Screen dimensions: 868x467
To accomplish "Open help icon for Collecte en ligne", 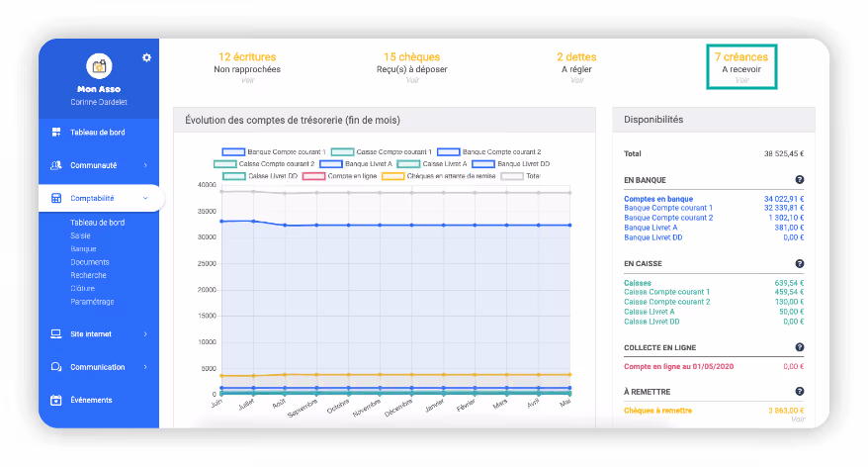I will coord(800,347).
